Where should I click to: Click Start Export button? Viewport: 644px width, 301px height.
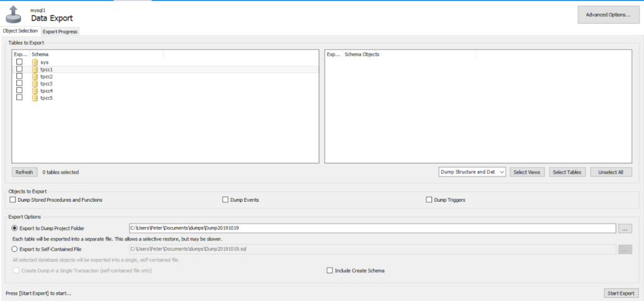621,293
